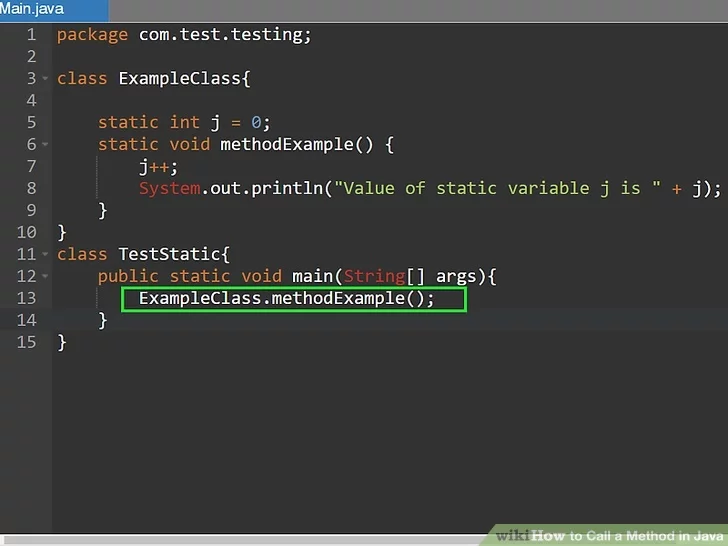This screenshot has width=728, height=546.
Task: Click the string "Value of static variable j is "
Action: coord(497,188)
